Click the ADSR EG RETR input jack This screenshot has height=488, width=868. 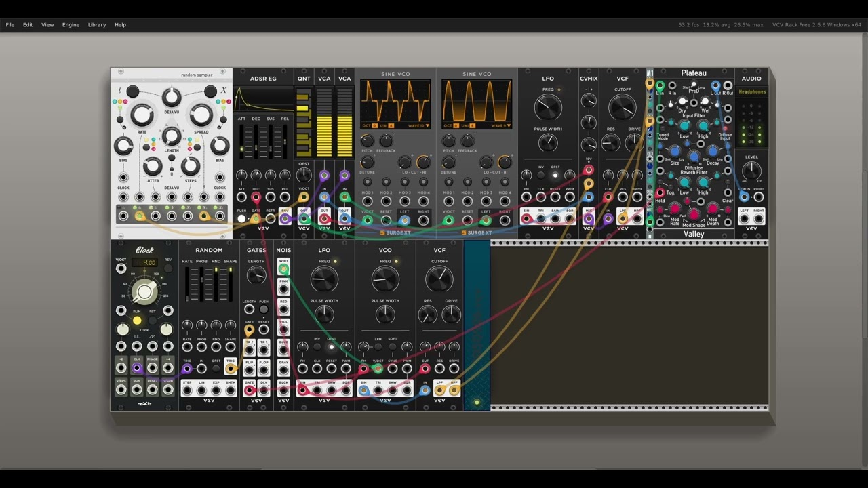click(271, 219)
